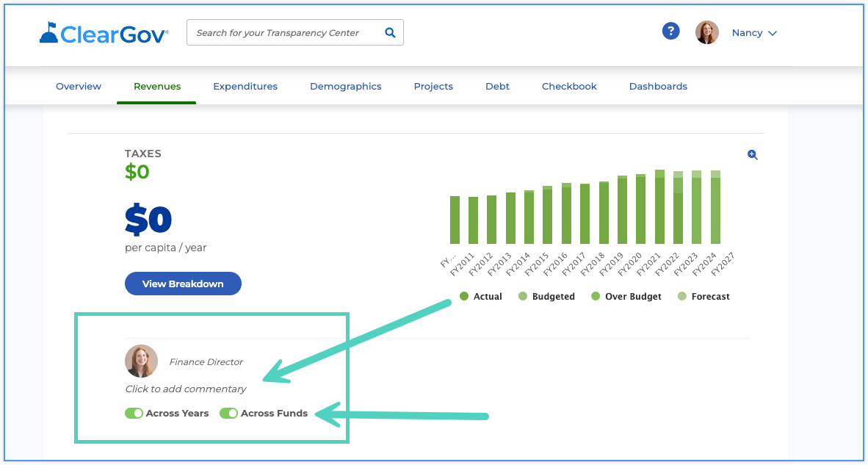Toggle the Forecast legend marker

[x=682, y=296]
